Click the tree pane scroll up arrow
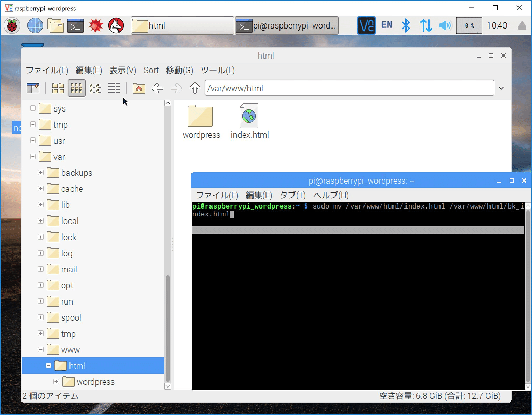 (167, 103)
